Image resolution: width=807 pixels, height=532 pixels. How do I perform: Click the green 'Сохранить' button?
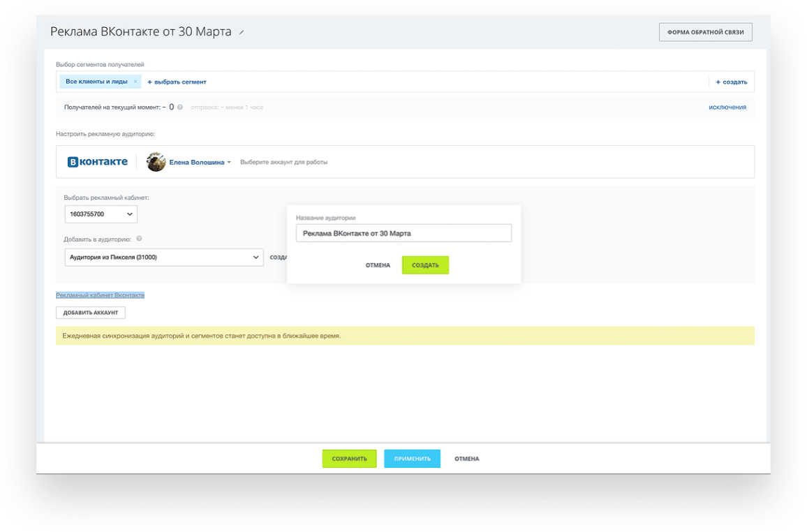[x=350, y=459]
